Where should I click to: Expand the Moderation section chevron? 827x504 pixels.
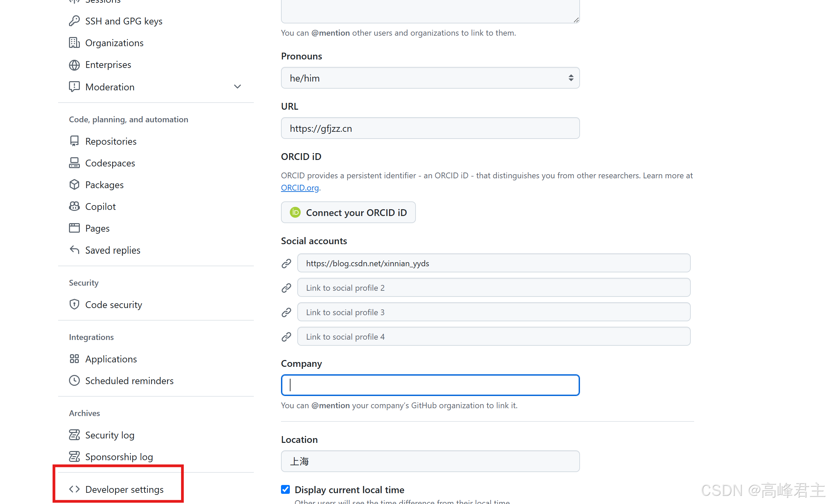(237, 87)
